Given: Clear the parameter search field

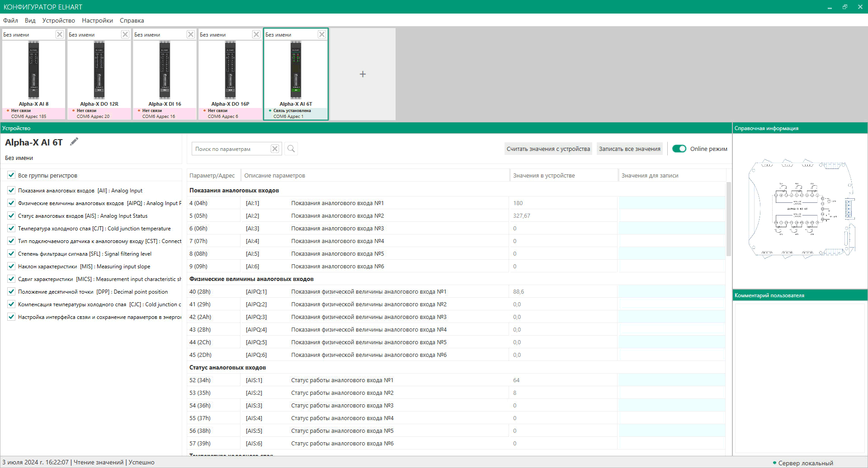Looking at the screenshot, I should pos(275,149).
